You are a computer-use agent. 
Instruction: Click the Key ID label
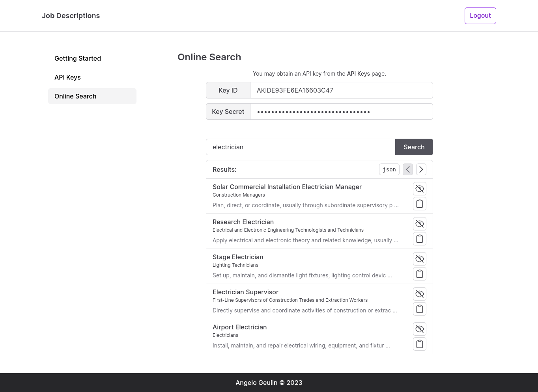pyautogui.click(x=228, y=90)
